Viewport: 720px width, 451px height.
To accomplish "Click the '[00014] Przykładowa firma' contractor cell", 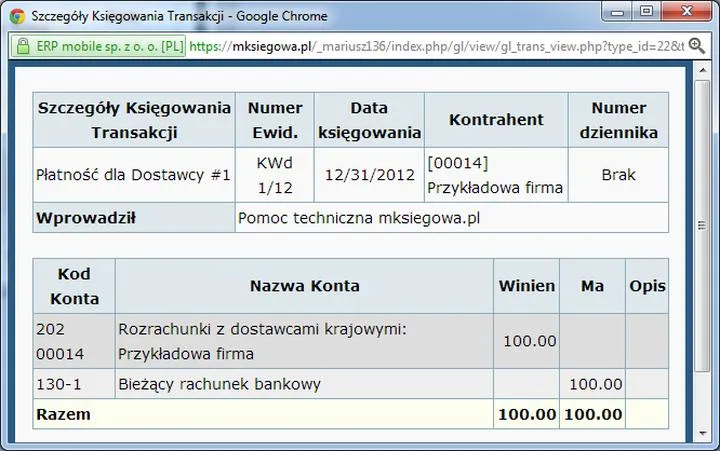I will point(496,175).
